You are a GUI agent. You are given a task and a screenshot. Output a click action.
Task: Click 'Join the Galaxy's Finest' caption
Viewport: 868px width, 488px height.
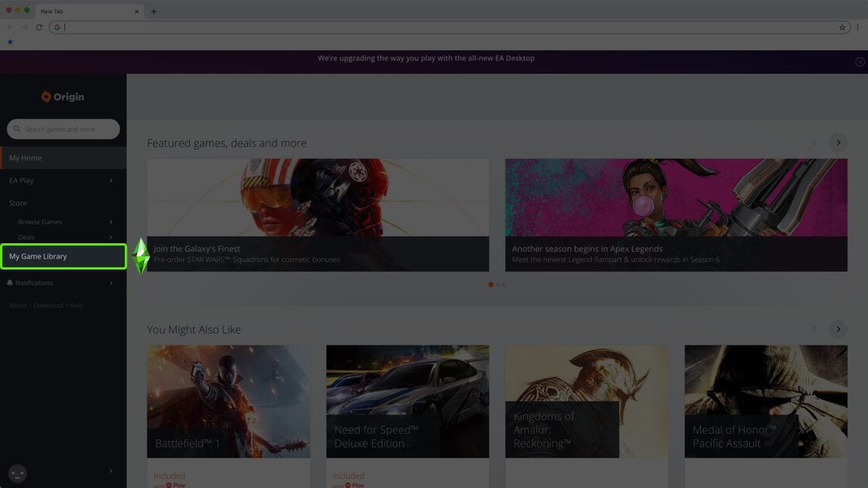point(197,249)
